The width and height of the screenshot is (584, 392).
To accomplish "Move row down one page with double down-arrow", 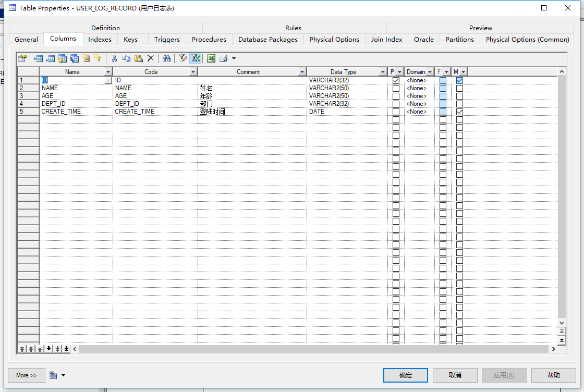I will click(58, 349).
